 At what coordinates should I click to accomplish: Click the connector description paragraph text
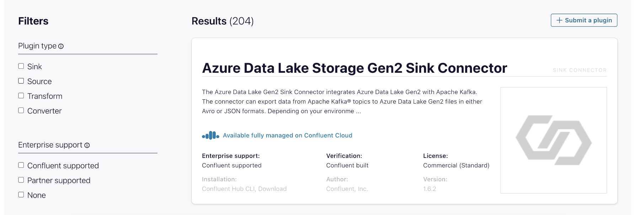pyautogui.click(x=341, y=101)
